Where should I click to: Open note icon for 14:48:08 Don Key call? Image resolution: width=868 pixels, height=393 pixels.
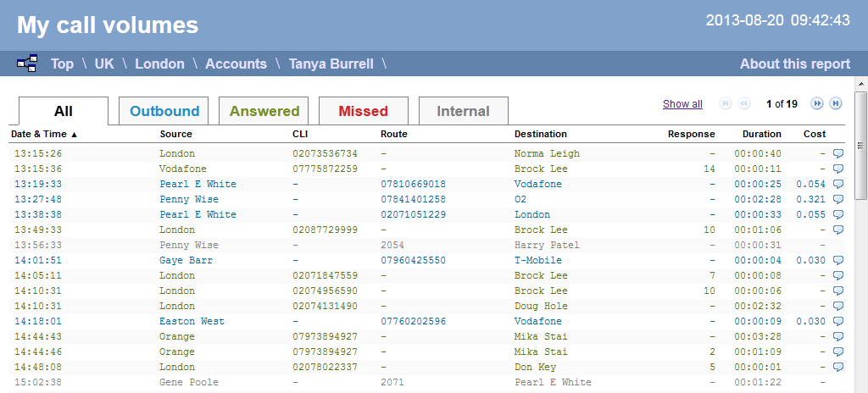pyautogui.click(x=838, y=367)
